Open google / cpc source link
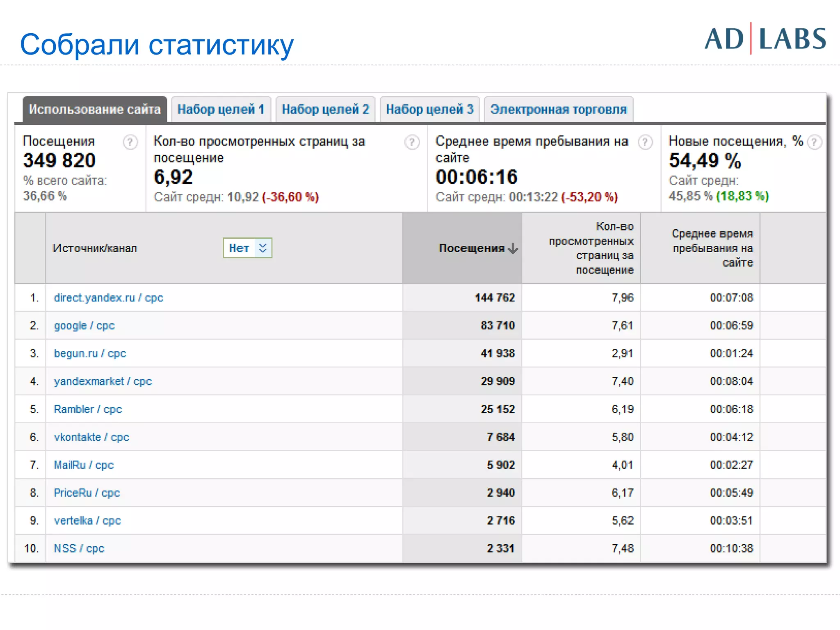Image resolution: width=840 pixels, height=630 pixels. point(84,326)
